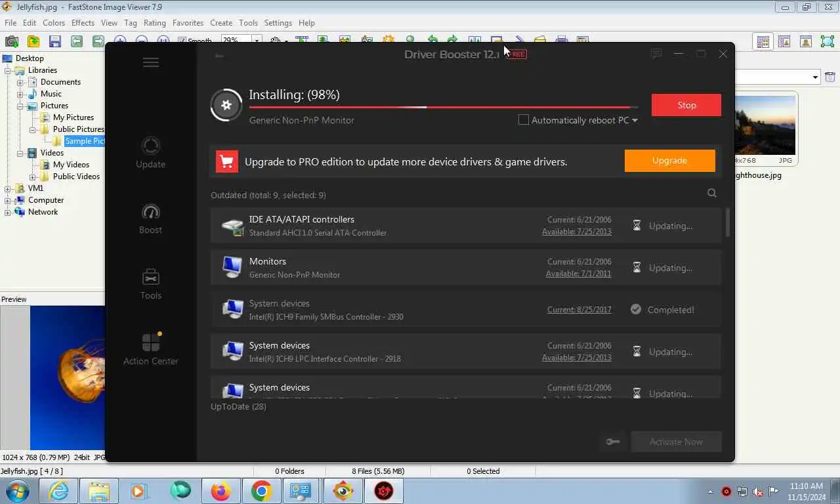Open Internet Explorer from the taskbar

tap(58, 491)
